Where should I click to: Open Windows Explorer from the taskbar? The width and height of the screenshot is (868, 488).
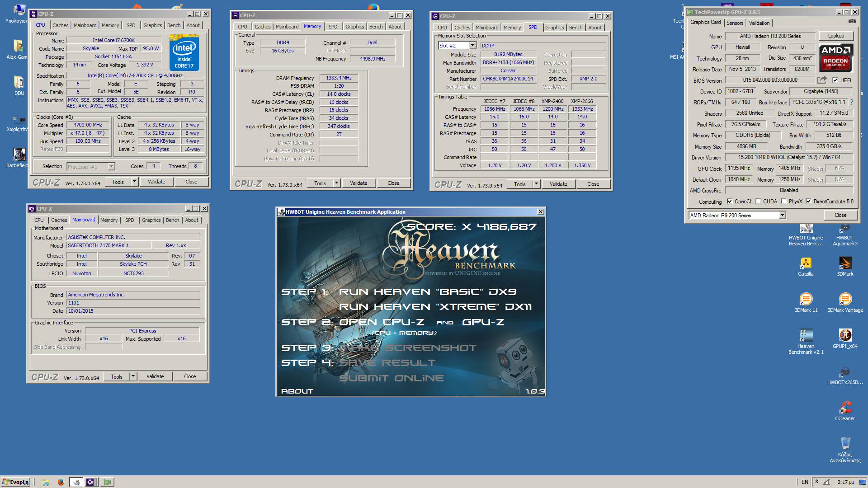(45, 482)
